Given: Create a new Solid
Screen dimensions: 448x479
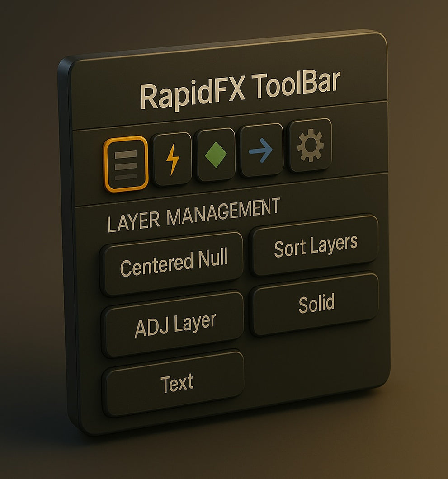Looking at the screenshot, I should click(x=315, y=305).
